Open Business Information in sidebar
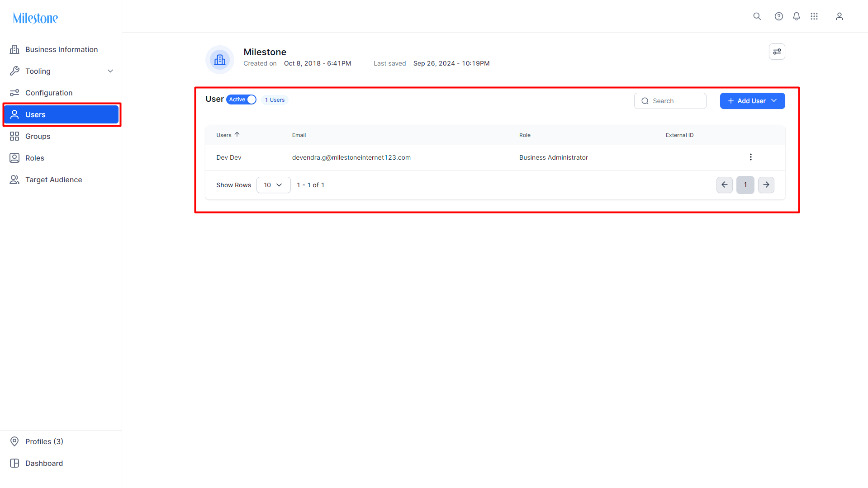The image size is (868, 488). (x=61, y=49)
